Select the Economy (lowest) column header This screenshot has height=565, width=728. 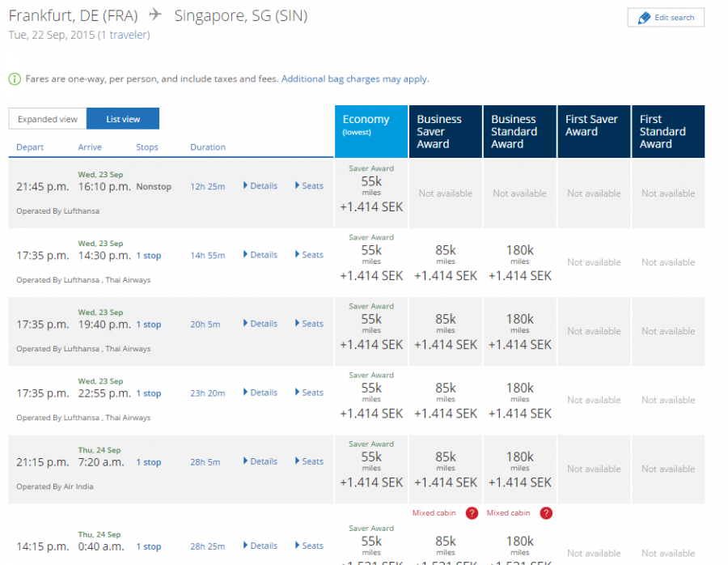point(370,131)
